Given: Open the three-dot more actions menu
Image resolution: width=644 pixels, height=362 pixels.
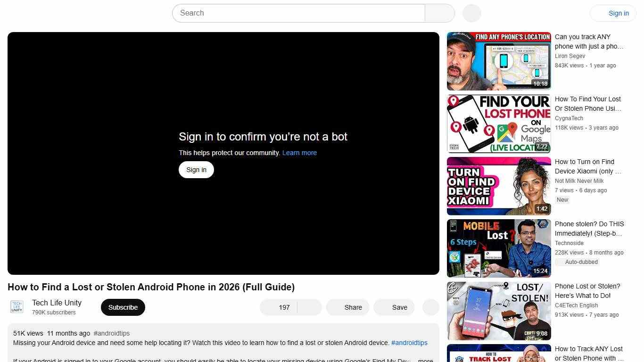Looking at the screenshot, I should tap(430, 307).
